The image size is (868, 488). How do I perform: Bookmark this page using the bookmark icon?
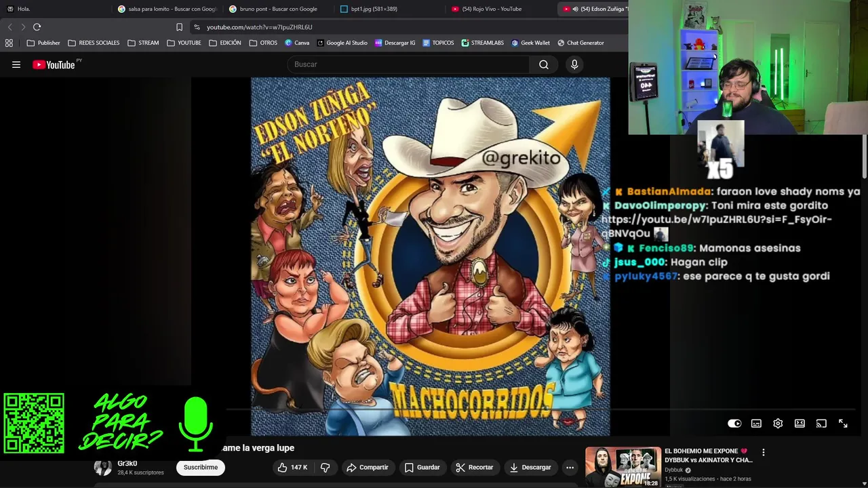pos(179,27)
